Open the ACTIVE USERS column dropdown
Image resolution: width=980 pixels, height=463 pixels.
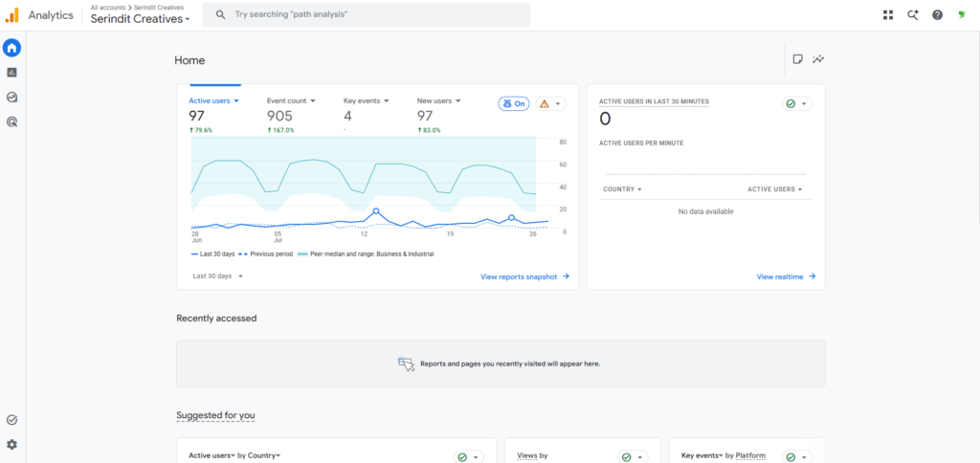point(774,189)
